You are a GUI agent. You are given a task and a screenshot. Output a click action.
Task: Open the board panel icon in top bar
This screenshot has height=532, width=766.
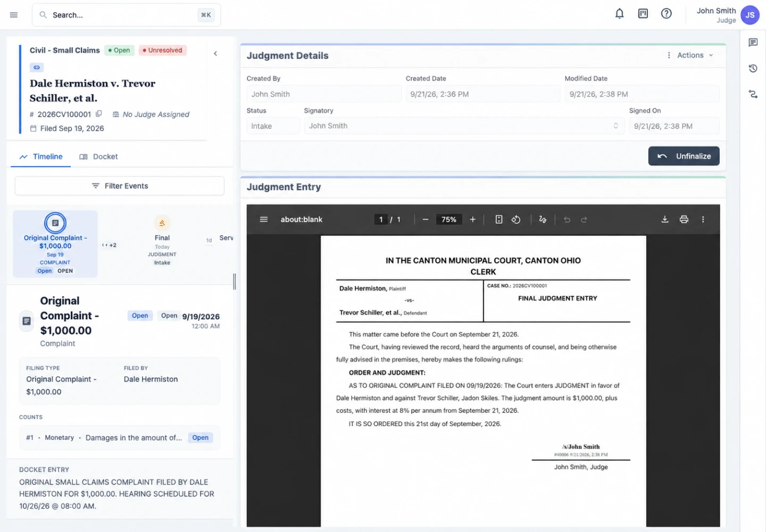(x=643, y=14)
